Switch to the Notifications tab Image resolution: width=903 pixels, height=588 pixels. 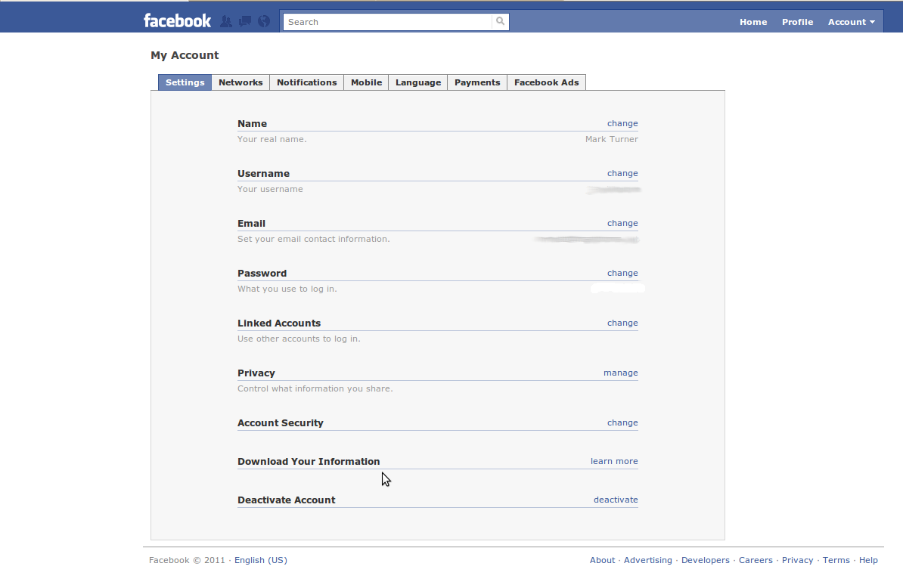coord(307,82)
